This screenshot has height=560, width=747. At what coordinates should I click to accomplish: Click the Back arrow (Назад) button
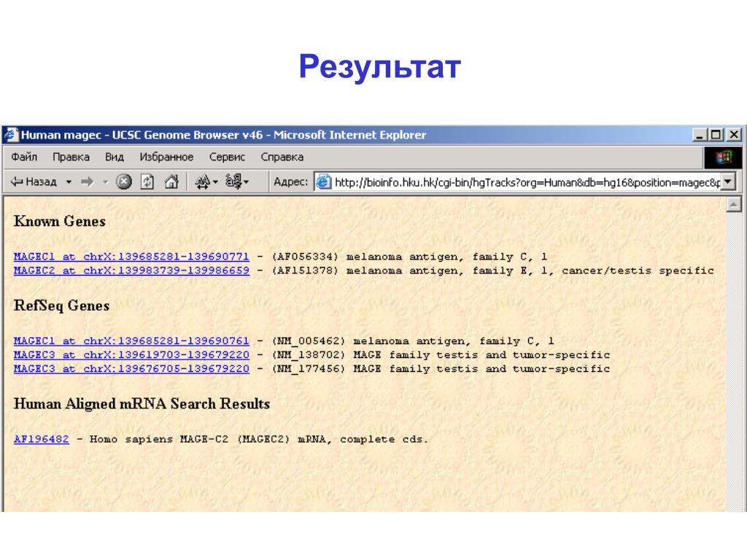34,182
